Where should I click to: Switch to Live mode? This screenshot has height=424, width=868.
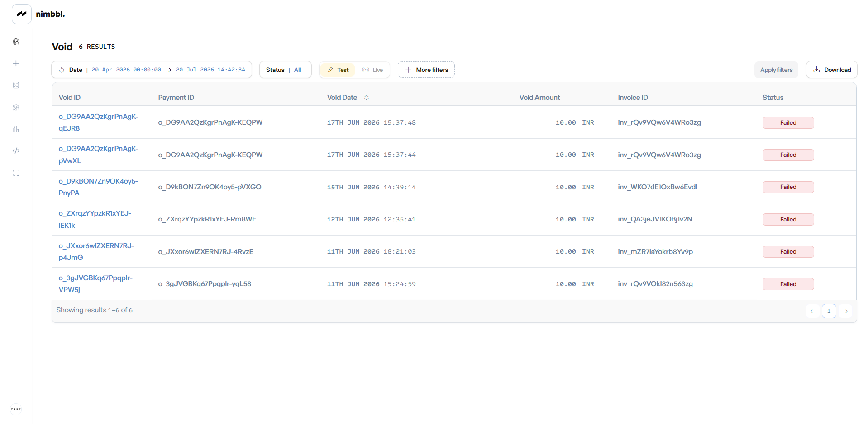pos(372,70)
